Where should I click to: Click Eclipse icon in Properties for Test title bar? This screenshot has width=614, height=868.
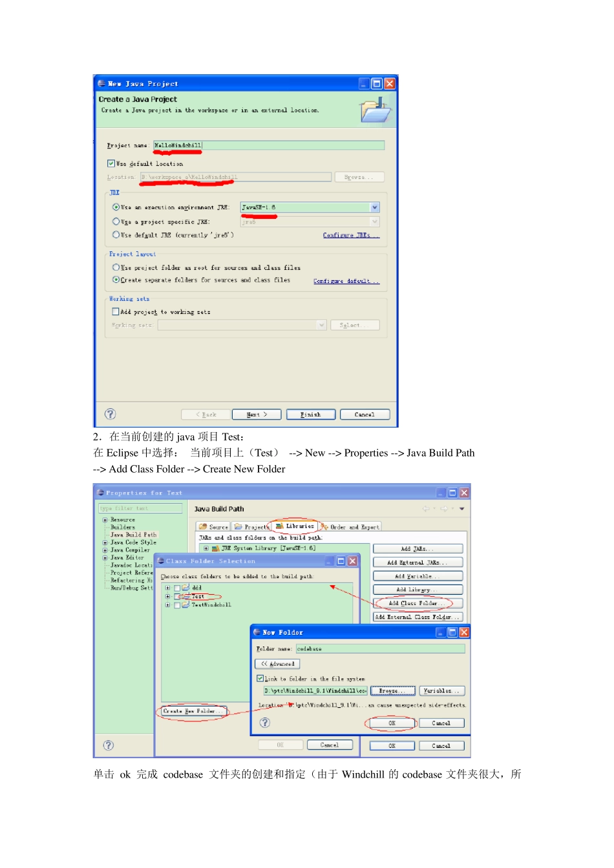pos(100,493)
